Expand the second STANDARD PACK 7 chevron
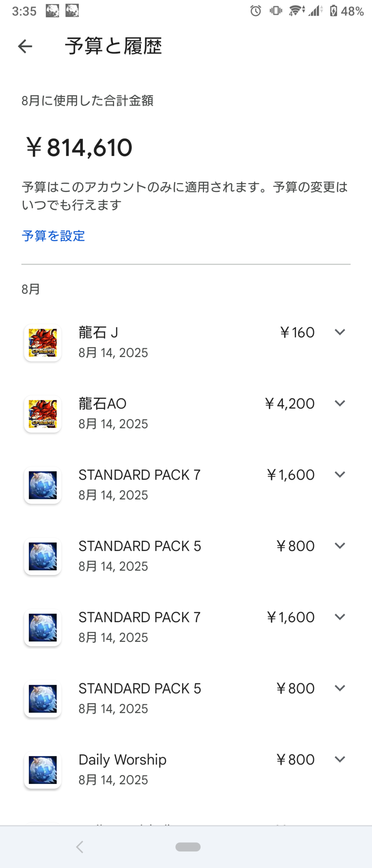372x868 pixels. point(340,617)
